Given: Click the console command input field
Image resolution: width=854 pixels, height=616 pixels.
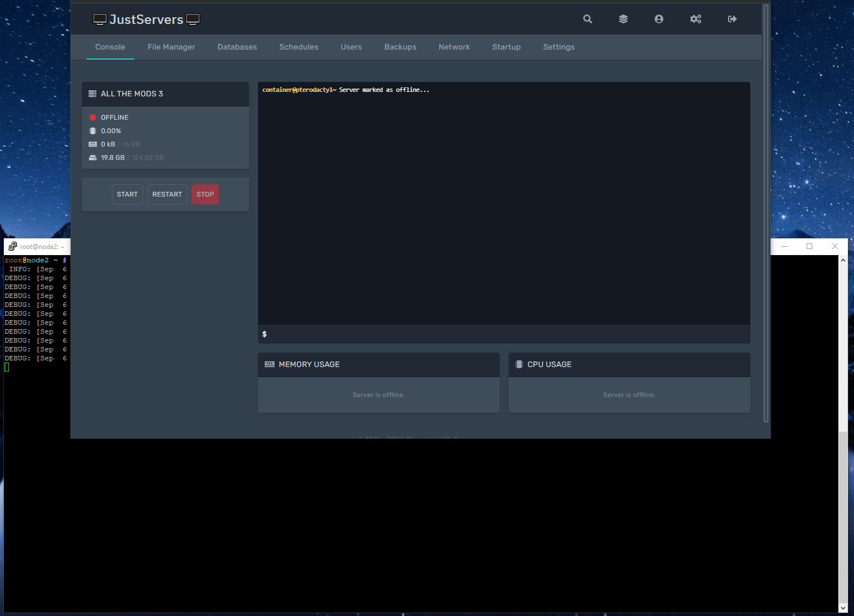Looking at the screenshot, I should (x=501, y=334).
